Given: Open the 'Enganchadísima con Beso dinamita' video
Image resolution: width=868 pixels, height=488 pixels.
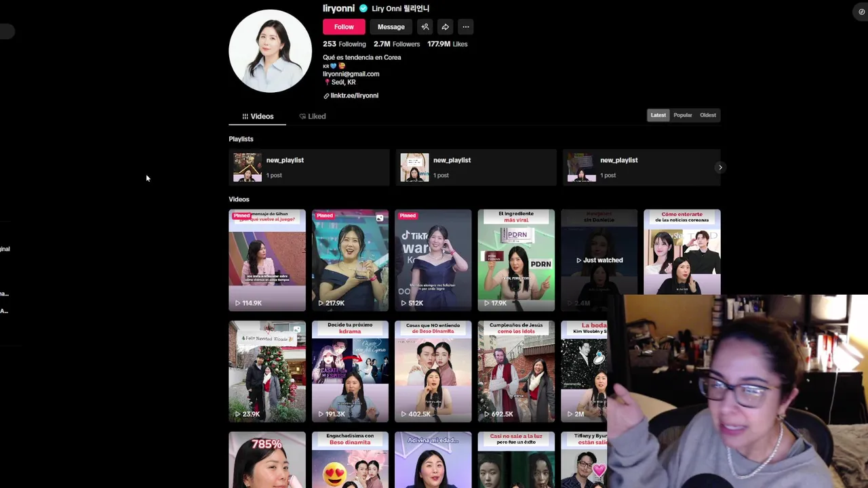Looking at the screenshot, I should tap(350, 460).
